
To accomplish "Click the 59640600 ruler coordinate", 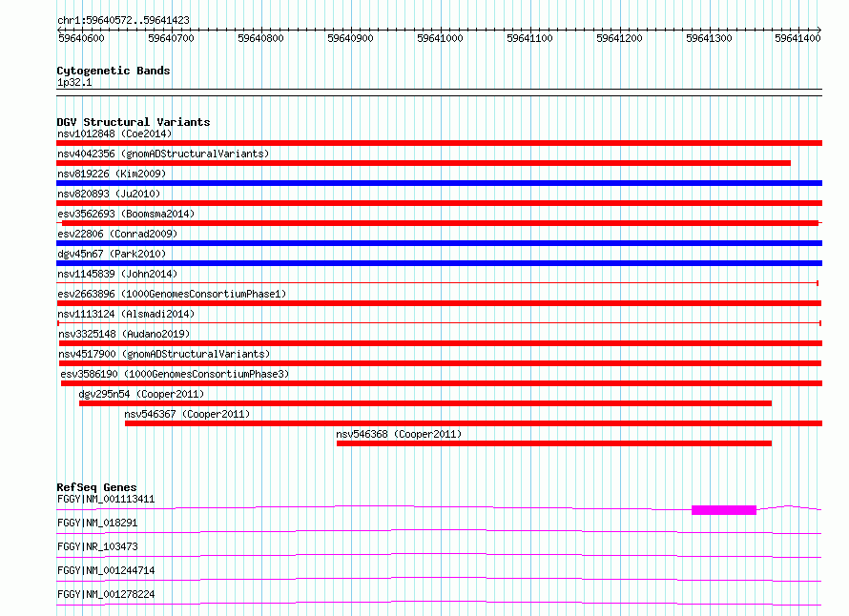I will (81, 38).
